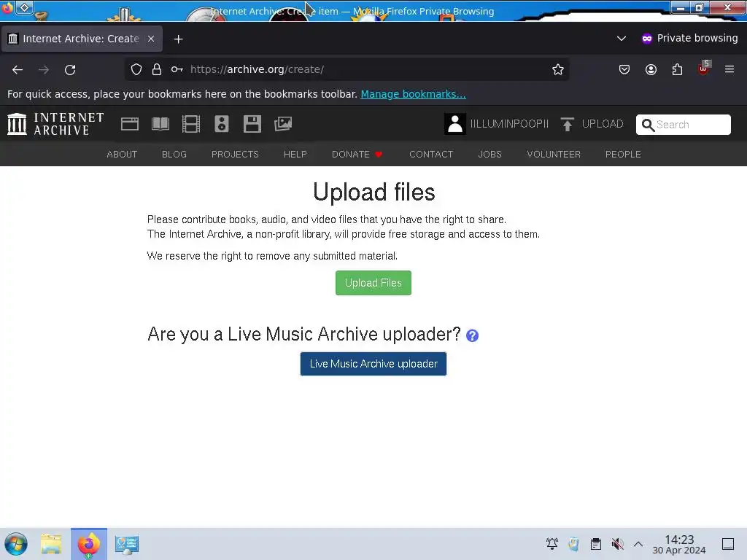Open the Extensions puzzle icon
The width and height of the screenshot is (747, 560).
(677, 69)
